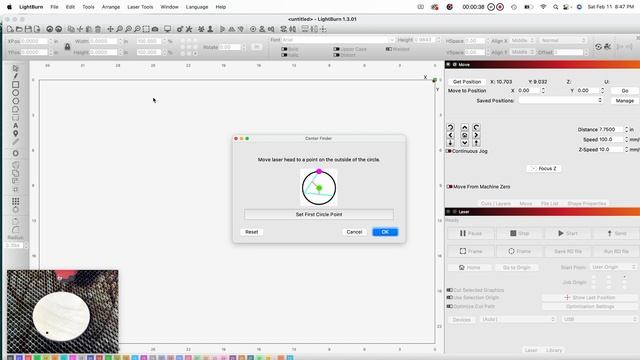This screenshot has height=360, width=640.
Task: Switch to the Cuts / Layers tab
Action: [496, 203]
